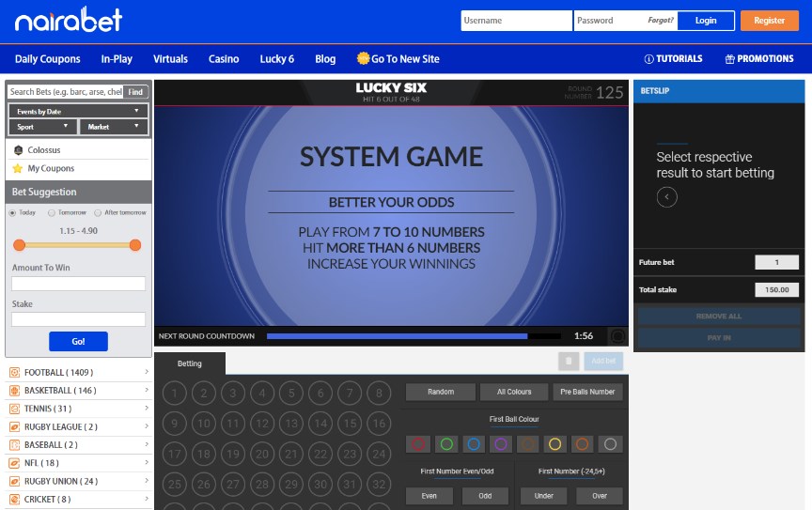Pick lucky six ball number 16
This screenshot has height=510, width=812.
point(379,424)
